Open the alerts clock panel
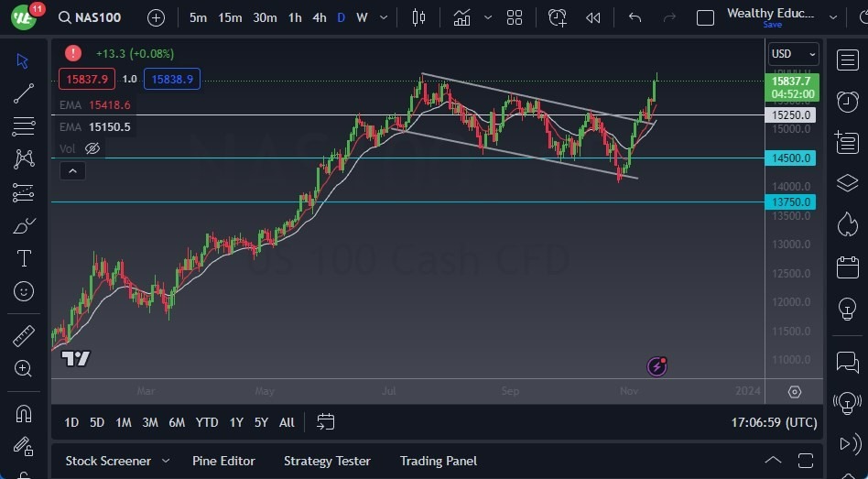 pos(848,102)
